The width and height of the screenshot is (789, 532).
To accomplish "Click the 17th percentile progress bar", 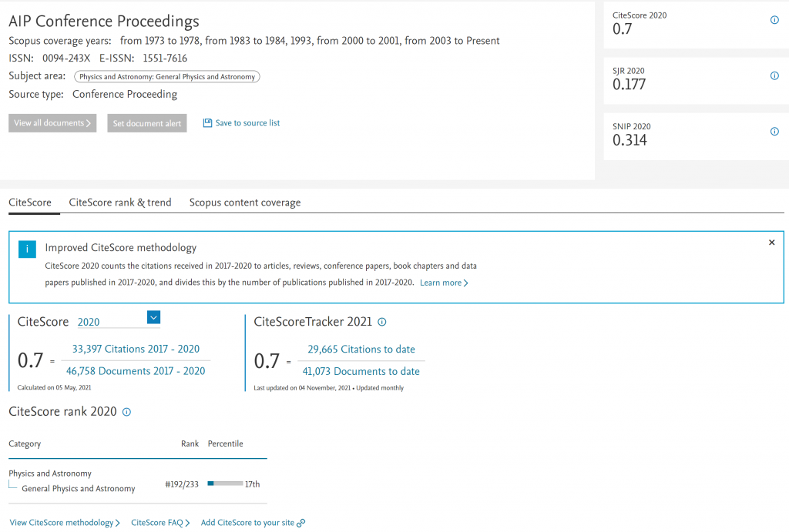I will click(225, 484).
